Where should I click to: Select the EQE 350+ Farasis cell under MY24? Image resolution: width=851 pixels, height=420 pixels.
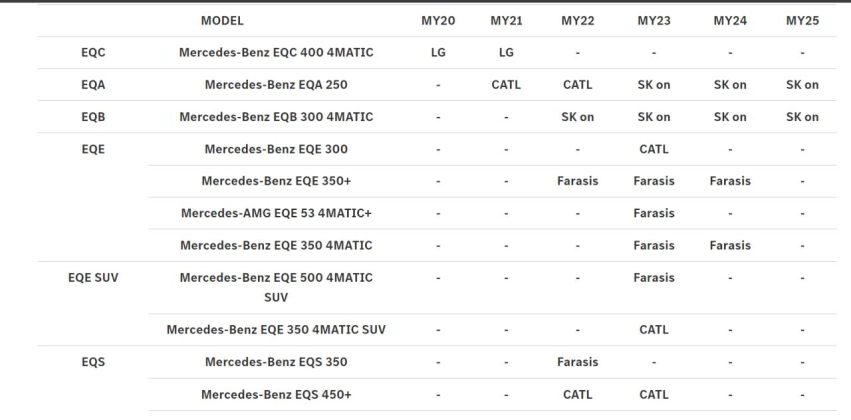pos(730,181)
